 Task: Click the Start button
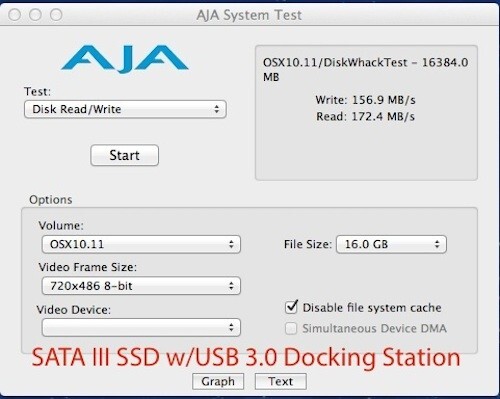click(124, 155)
